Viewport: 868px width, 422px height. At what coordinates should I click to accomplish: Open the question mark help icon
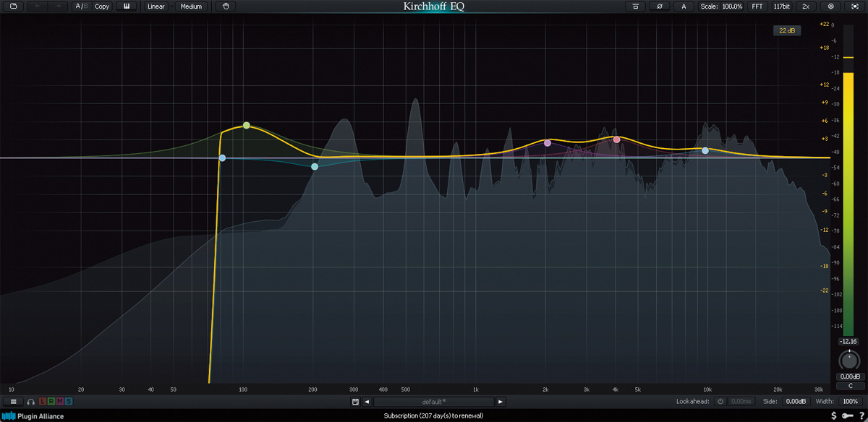pos(862,416)
